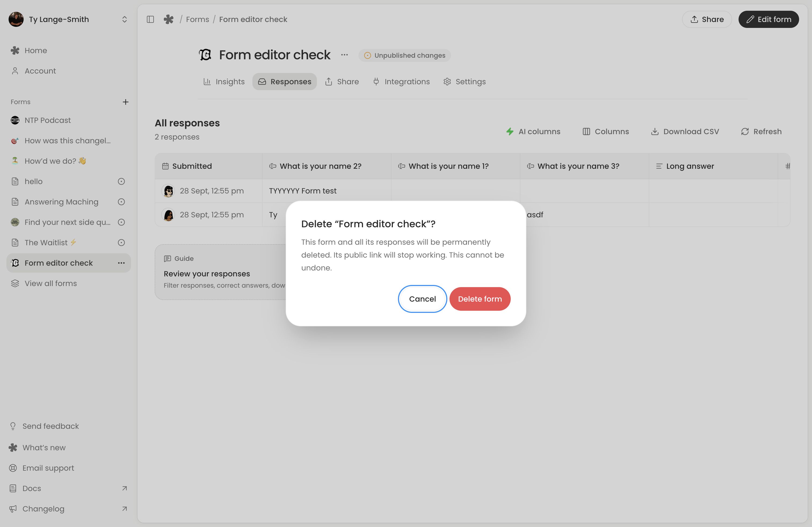The height and width of the screenshot is (527, 812).
Task: Click the draft status icon beside hello
Action: 121,181
